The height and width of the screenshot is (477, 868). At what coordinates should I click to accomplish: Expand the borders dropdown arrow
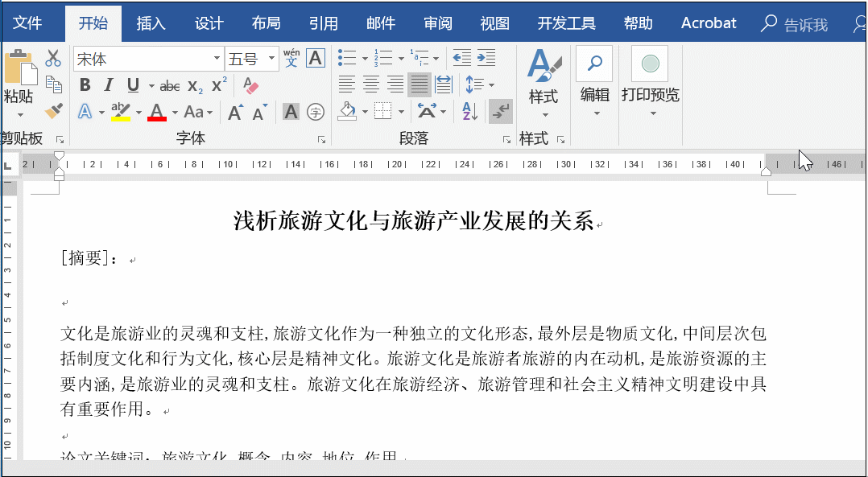(x=401, y=112)
